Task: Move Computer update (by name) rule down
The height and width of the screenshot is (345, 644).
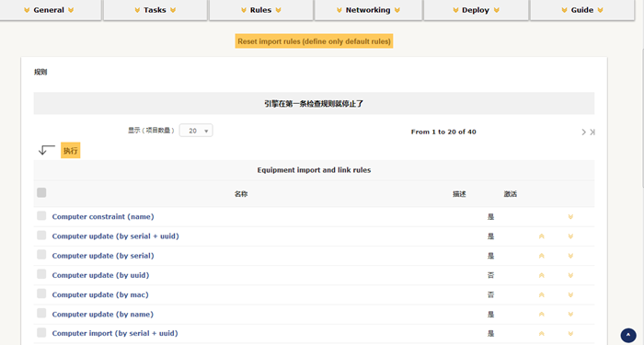Action: pyautogui.click(x=570, y=315)
